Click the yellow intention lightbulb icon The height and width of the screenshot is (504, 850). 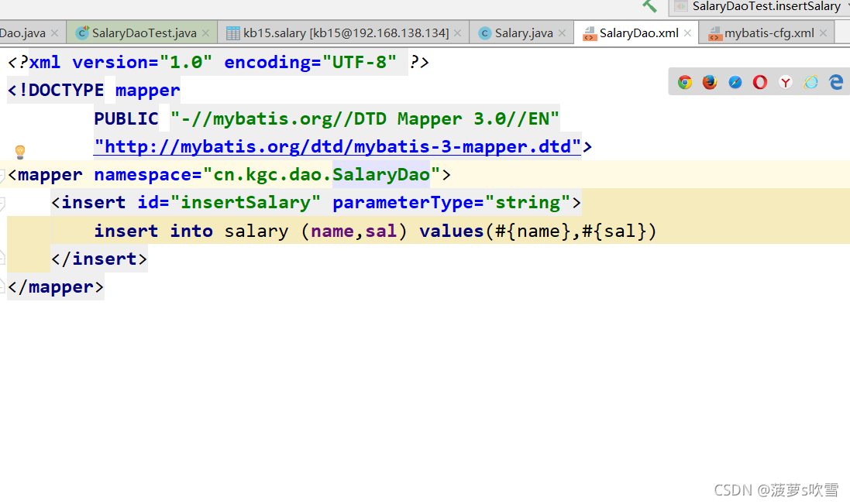[x=20, y=152]
